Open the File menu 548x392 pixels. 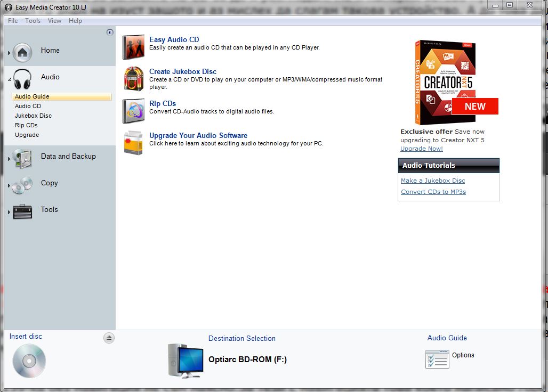pos(13,21)
